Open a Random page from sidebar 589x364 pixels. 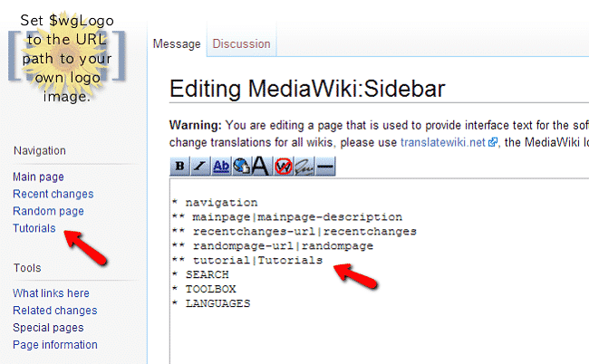tap(48, 211)
